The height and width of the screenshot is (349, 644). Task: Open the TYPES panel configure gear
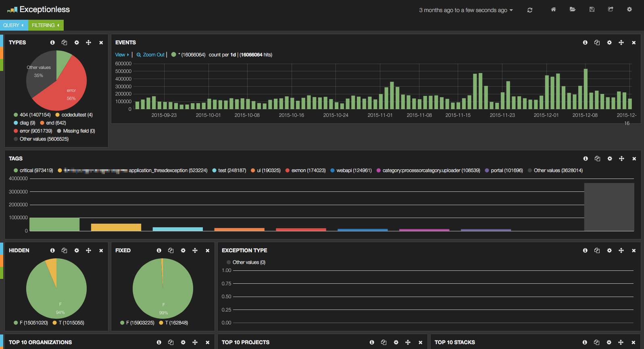[77, 43]
